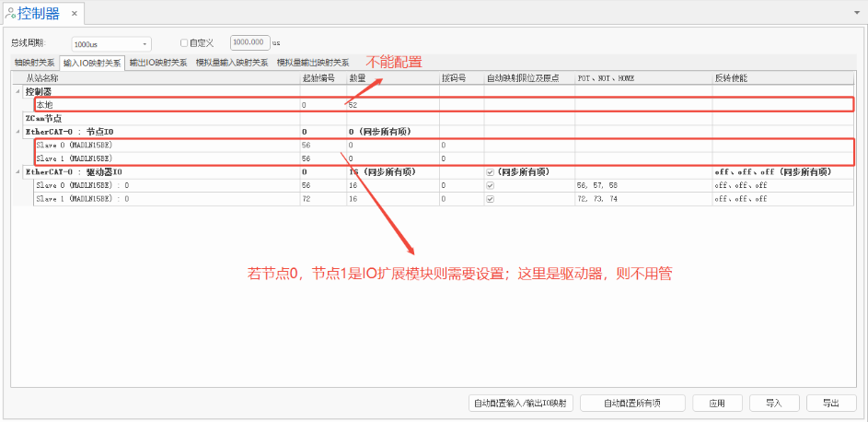Switch to the 轴映射关系 tab
Viewport: 868px width, 422px height.
pyautogui.click(x=34, y=63)
